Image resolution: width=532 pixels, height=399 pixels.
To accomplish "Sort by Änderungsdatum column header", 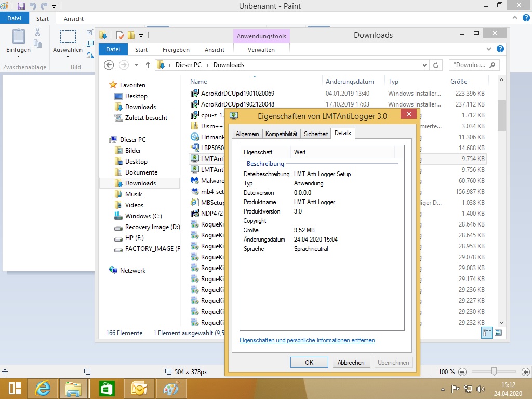I will (x=350, y=82).
